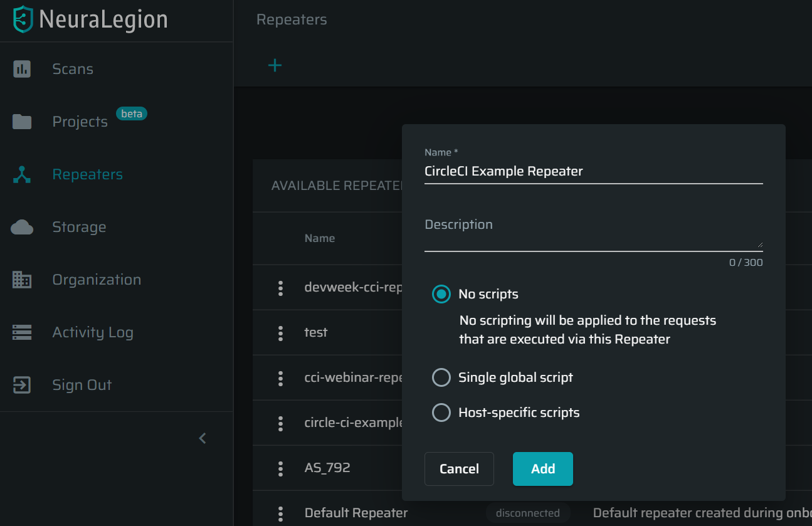812x526 pixels.
Task: Choose Host-specific scripts radio button
Action: [x=441, y=413]
